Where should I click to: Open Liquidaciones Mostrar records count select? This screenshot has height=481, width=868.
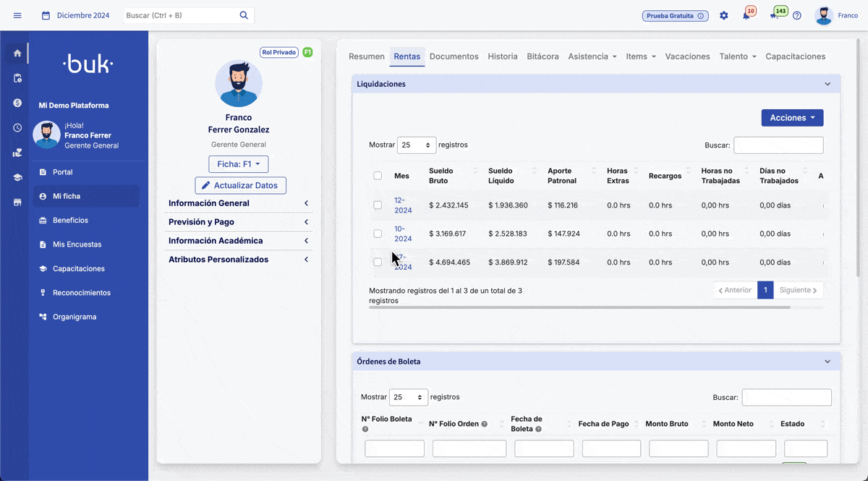click(417, 145)
